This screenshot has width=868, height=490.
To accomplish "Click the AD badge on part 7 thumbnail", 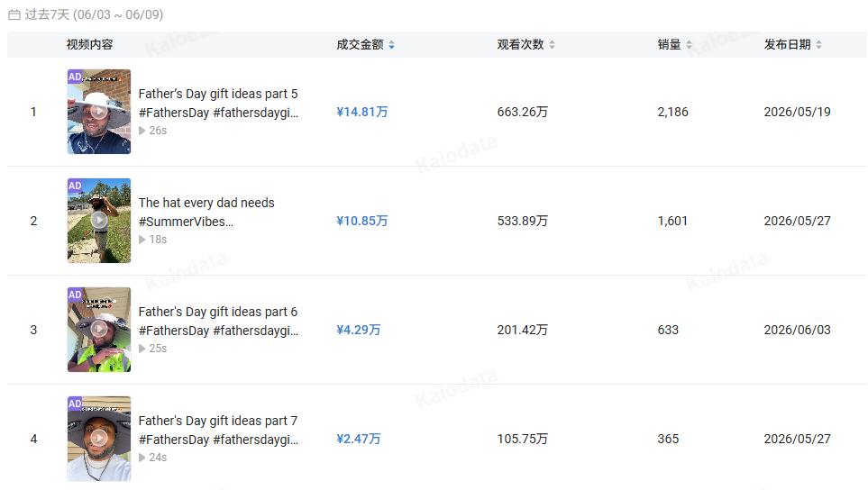I will tap(75, 404).
